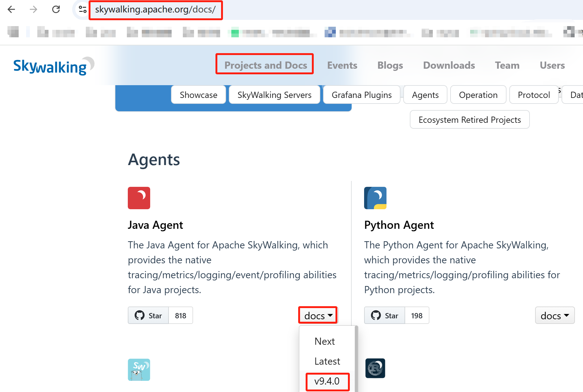Jump to Agents category
The width and height of the screenshot is (583, 392).
425,95
